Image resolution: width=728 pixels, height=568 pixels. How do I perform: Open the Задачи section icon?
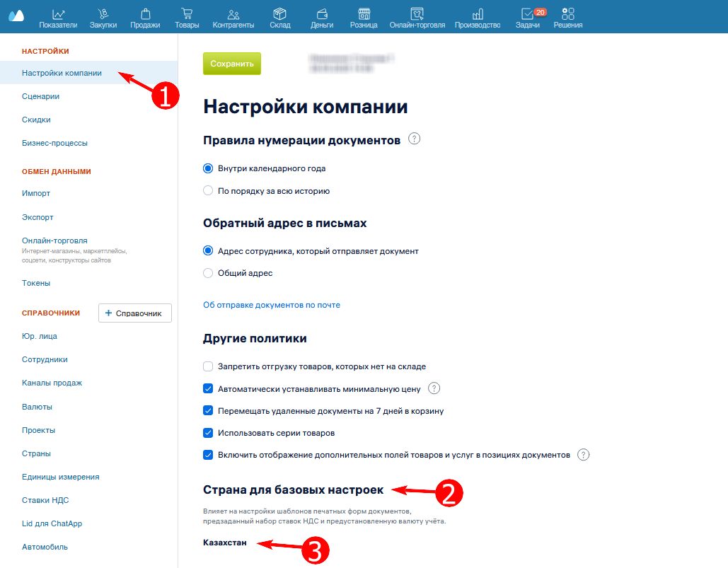pyautogui.click(x=528, y=14)
